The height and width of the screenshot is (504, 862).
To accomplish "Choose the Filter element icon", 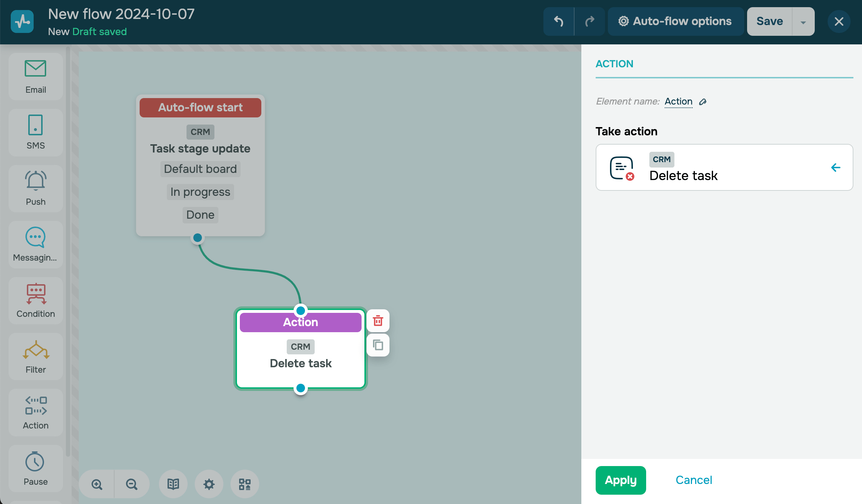I will tap(36, 350).
